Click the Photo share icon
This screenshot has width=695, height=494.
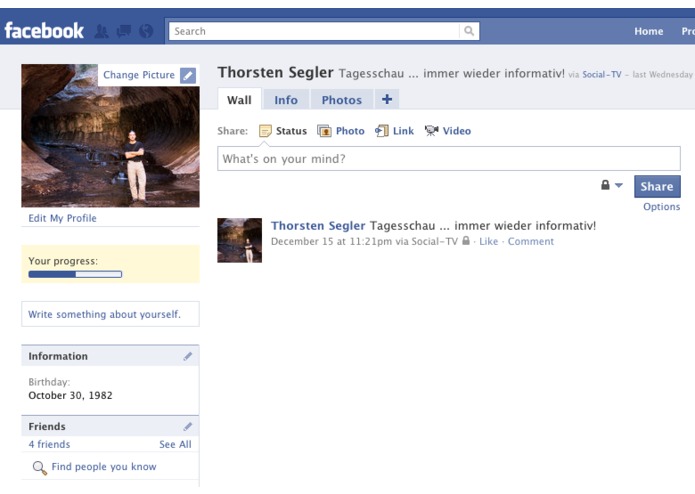coord(324,131)
